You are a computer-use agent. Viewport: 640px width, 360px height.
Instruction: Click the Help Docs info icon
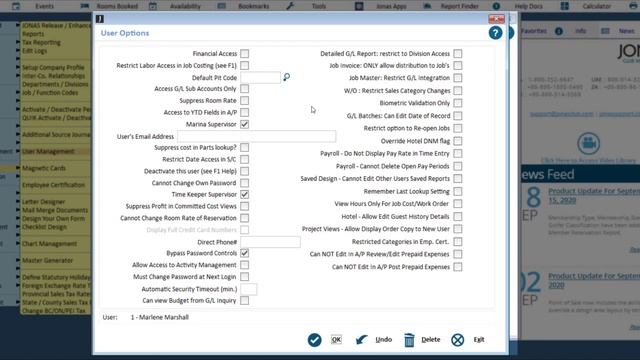[496, 6]
